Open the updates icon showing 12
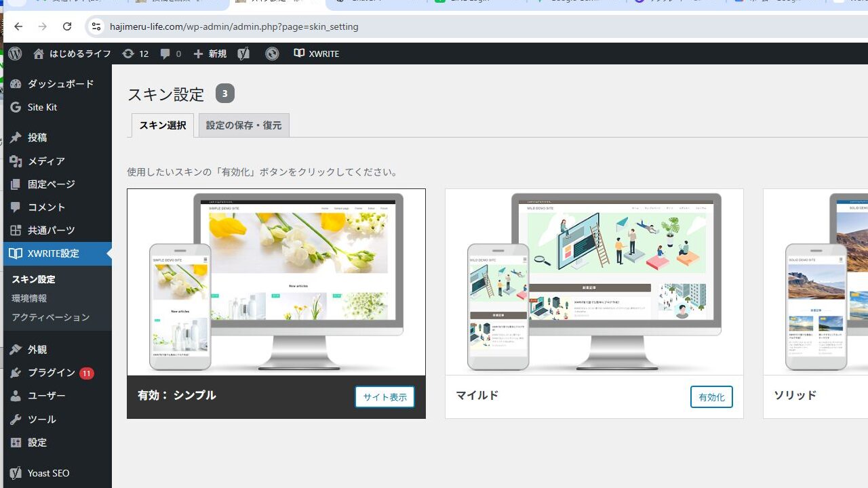The width and height of the screenshot is (868, 488). click(x=135, y=54)
